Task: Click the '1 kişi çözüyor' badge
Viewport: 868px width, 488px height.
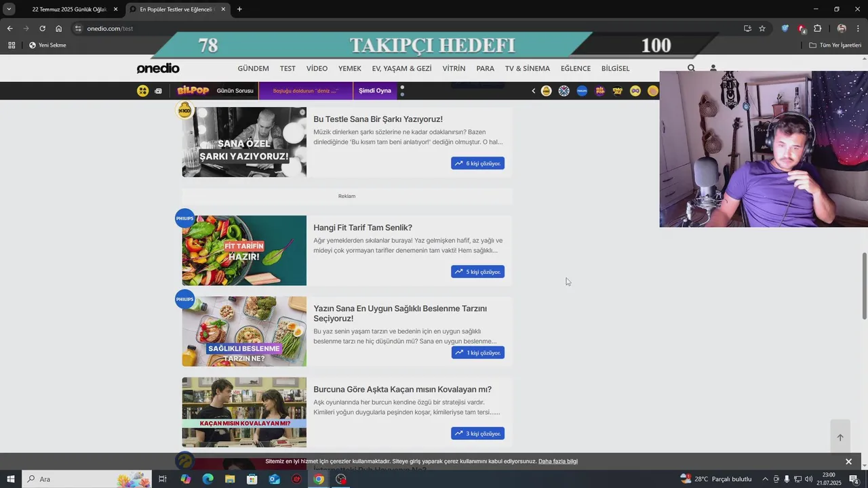Action: pyautogui.click(x=477, y=352)
